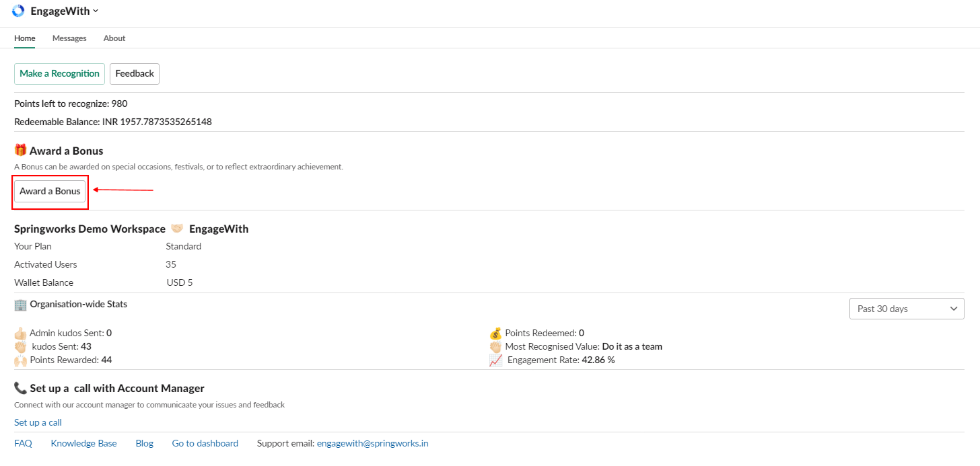Screen dimensions: 980x466
Task: Click the Points Redeemed: 0 stat
Action: (x=545, y=332)
